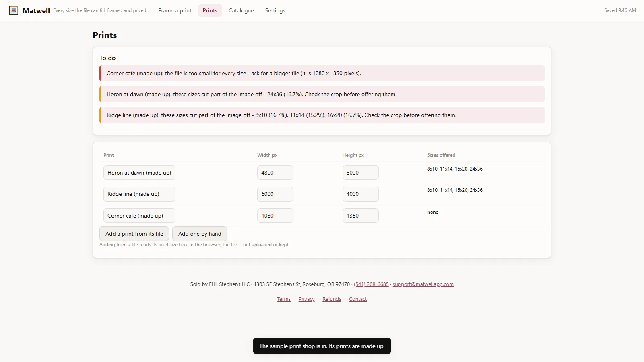The height and width of the screenshot is (362, 644).
Task: Focus the width field showing 4800
Action: click(x=275, y=173)
